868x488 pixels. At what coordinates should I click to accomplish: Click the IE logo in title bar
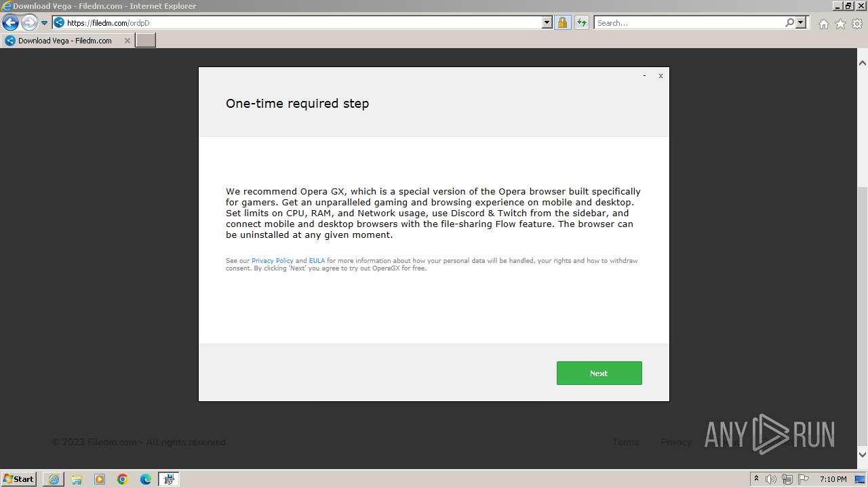point(7,6)
